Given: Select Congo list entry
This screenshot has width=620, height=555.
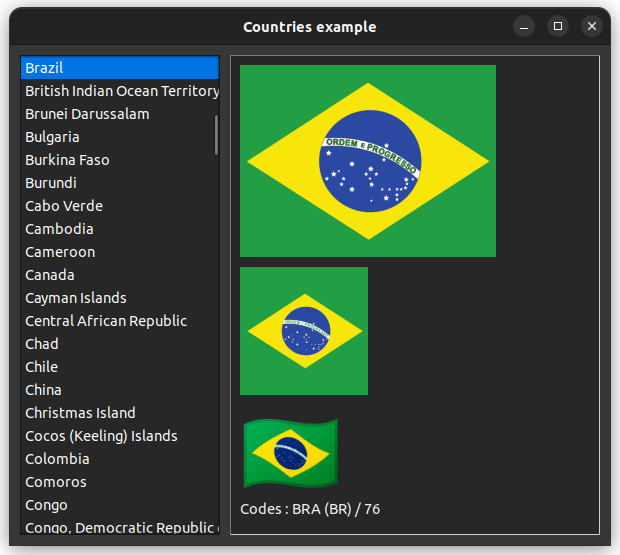Looking at the screenshot, I should click(x=120, y=505).
